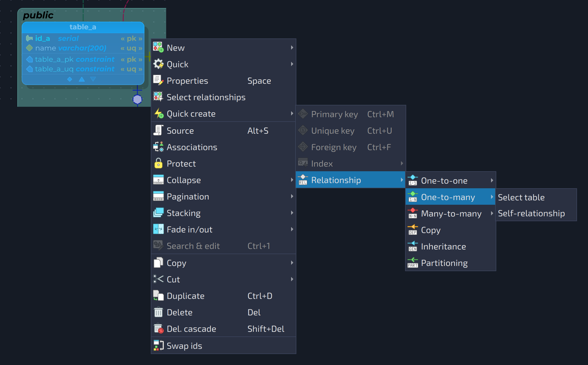Click the Duplicate icon
The width and height of the screenshot is (588, 365).
pos(158,296)
